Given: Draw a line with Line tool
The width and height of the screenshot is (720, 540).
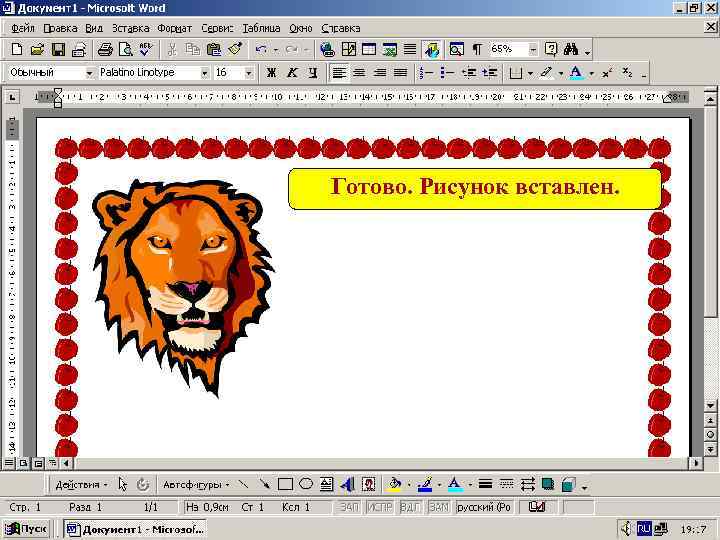Looking at the screenshot, I should (243, 484).
